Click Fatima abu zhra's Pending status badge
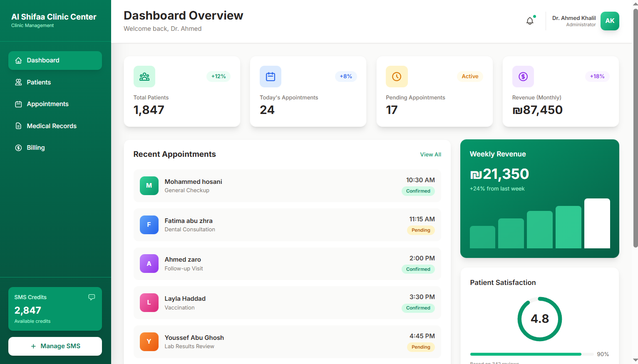Viewport: 638px width, 364px height. (x=421, y=230)
